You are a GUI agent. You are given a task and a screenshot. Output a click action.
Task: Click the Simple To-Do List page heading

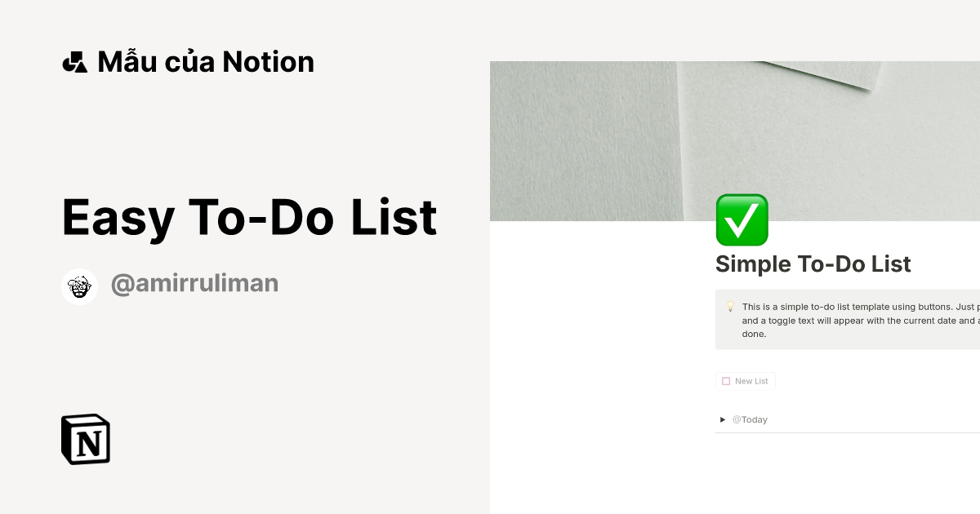tap(813, 264)
